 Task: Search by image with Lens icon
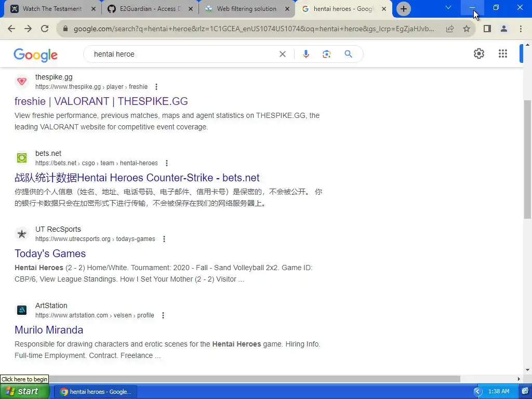pos(326,54)
